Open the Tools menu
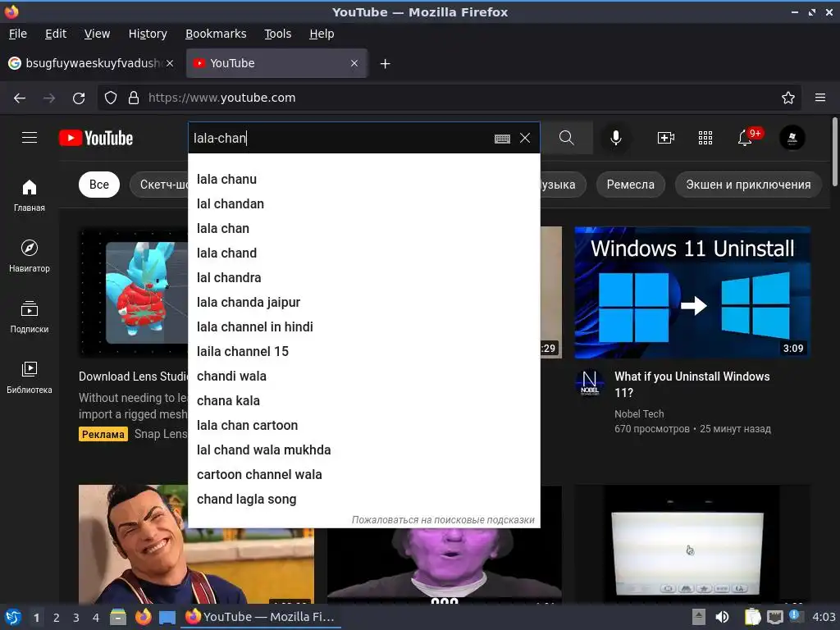This screenshot has height=630, width=840. coord(277,34)
